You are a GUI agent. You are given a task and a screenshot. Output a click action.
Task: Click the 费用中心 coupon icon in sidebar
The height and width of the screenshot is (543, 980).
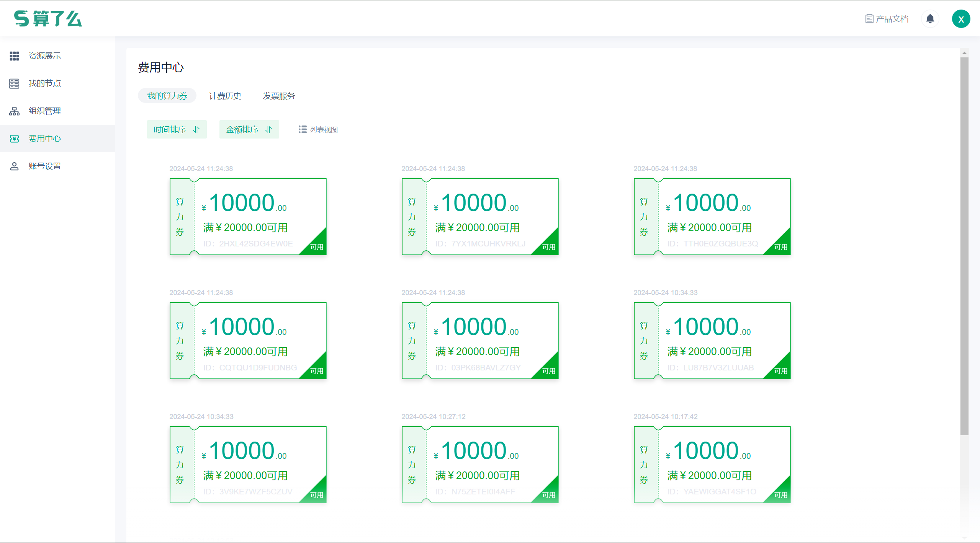click(x=14, y=139)
